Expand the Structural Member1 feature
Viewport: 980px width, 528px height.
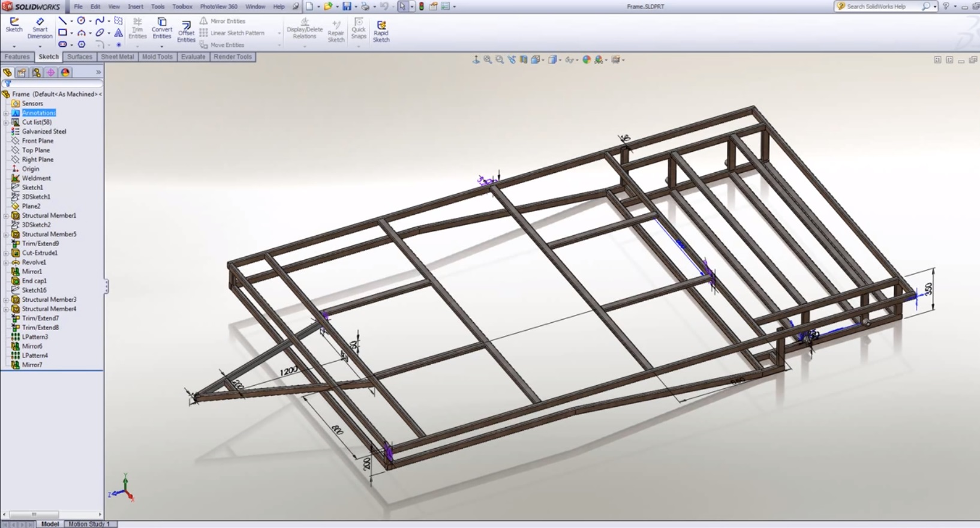point(6,216)
